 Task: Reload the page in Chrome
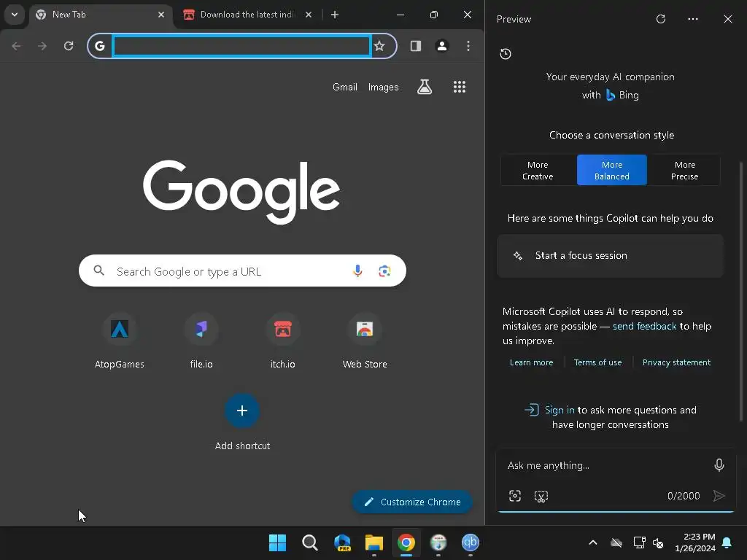[69, 46]
